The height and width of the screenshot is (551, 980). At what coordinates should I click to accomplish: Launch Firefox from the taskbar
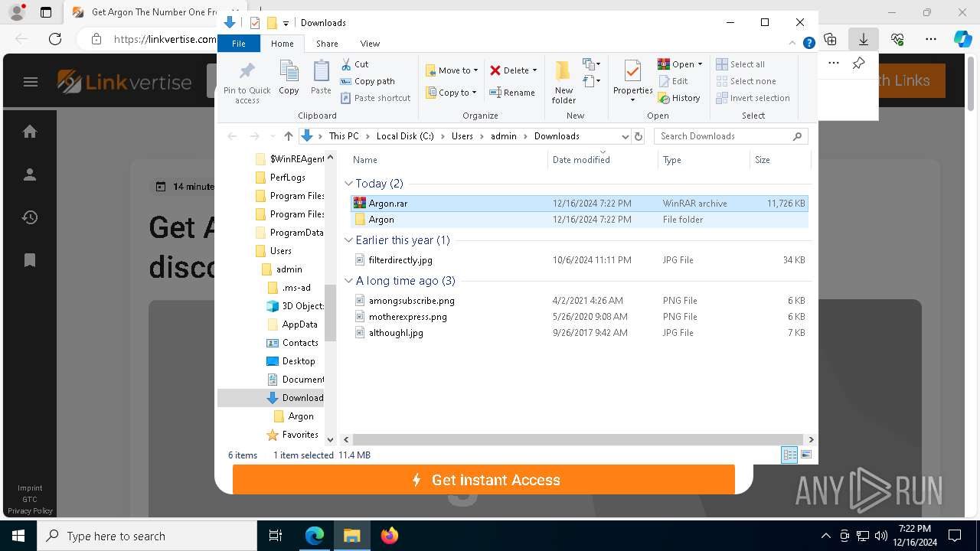(x=390, y=536)
